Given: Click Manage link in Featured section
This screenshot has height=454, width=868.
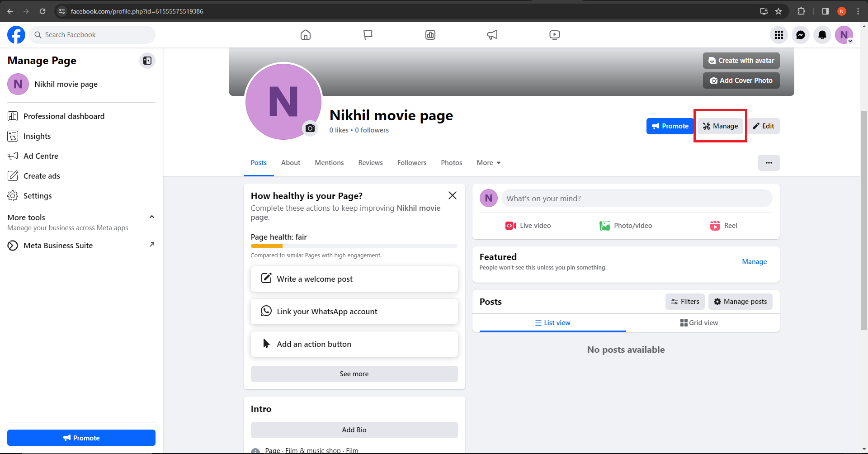Looking at the screenshot, I should [755, 262].
